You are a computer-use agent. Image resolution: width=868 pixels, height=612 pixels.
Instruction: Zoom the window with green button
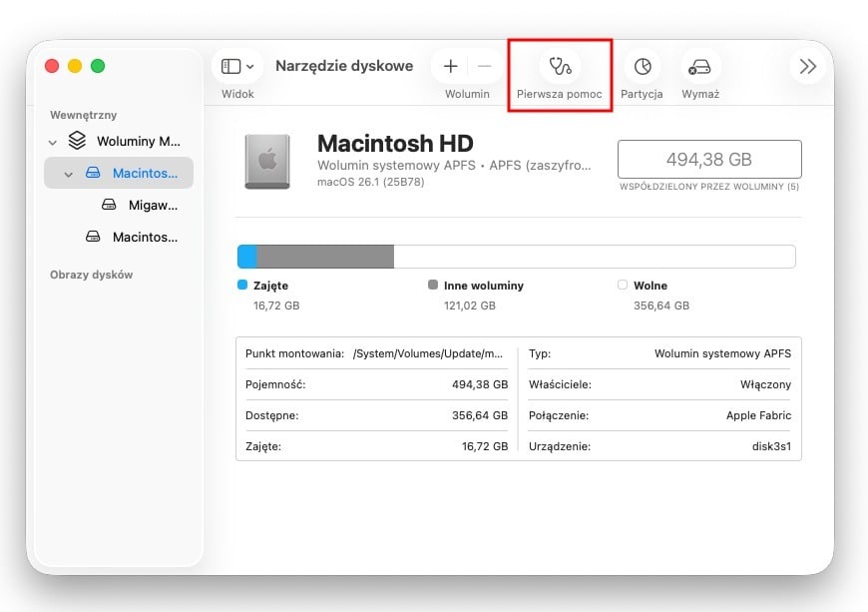click(x=98, y=66)
